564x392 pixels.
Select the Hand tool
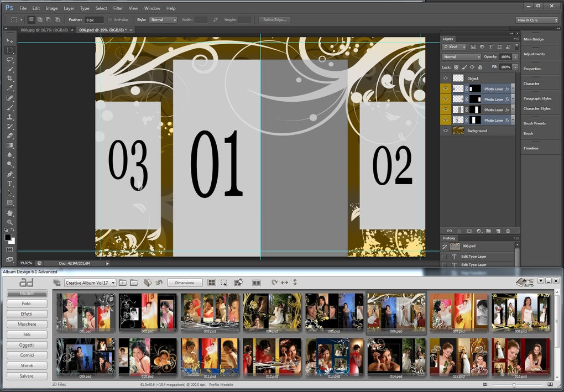click(10, 213)
